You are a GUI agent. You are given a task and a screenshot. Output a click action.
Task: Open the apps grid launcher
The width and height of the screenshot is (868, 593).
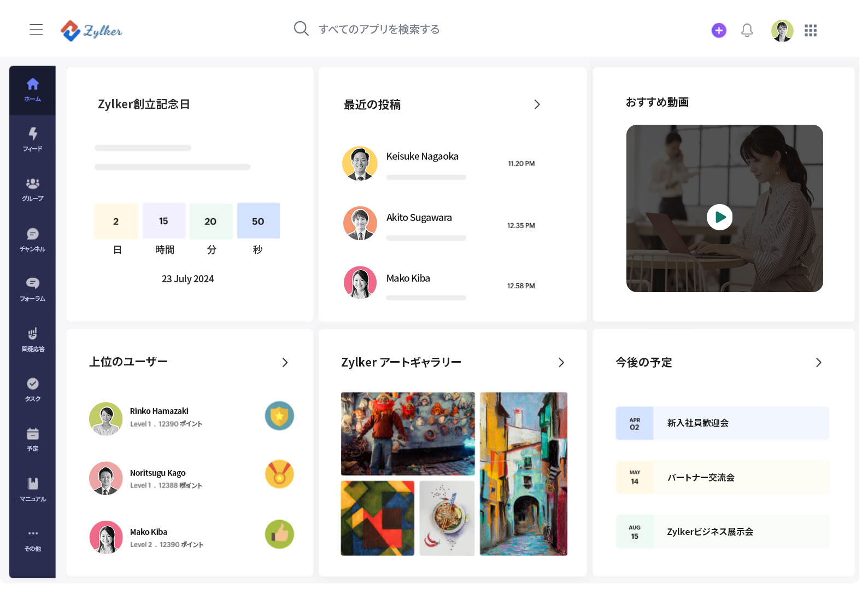(x=811, y=31)
